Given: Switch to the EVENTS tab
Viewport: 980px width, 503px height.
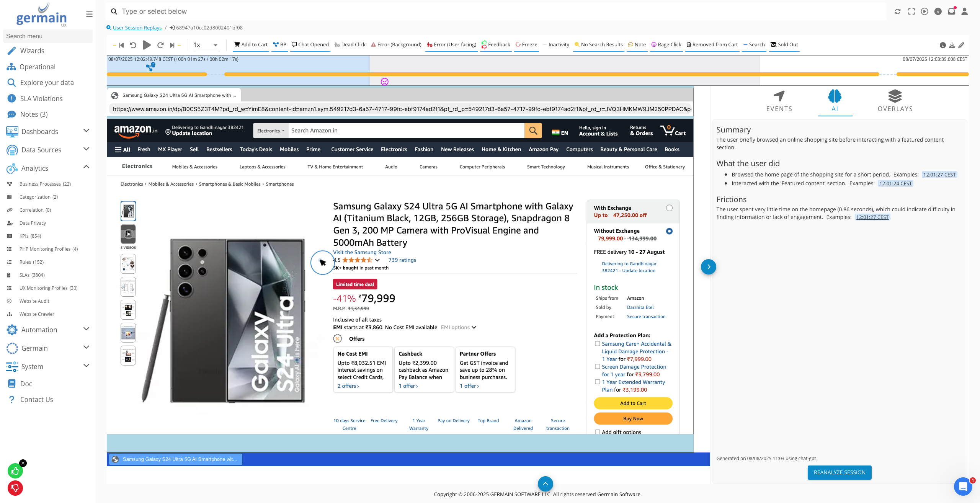Looking at the screenshot, I should point(779,101).
